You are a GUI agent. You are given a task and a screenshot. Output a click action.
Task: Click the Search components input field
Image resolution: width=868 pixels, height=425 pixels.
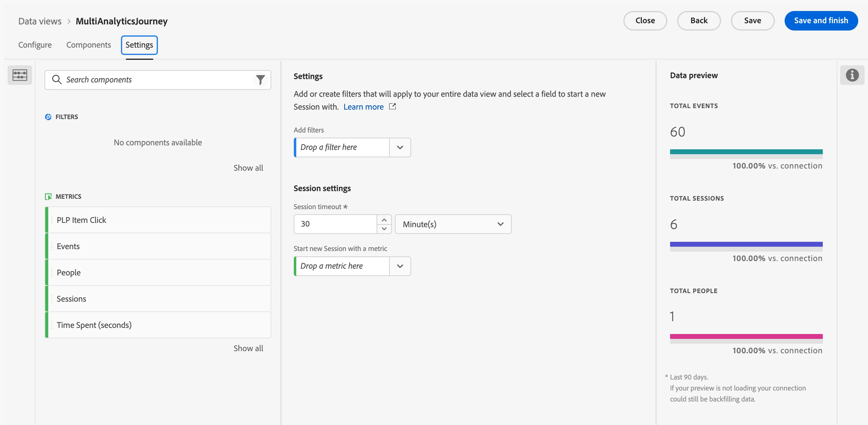click(x=155, y=80)
